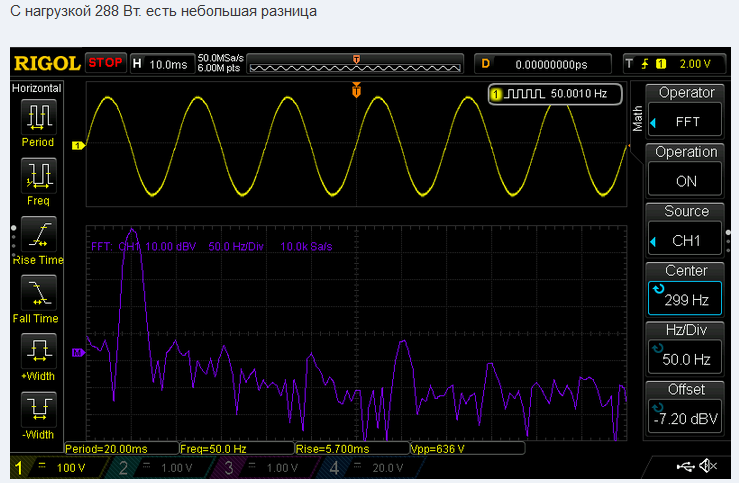Select the +Width measurement icon

[x=39, y=351]
